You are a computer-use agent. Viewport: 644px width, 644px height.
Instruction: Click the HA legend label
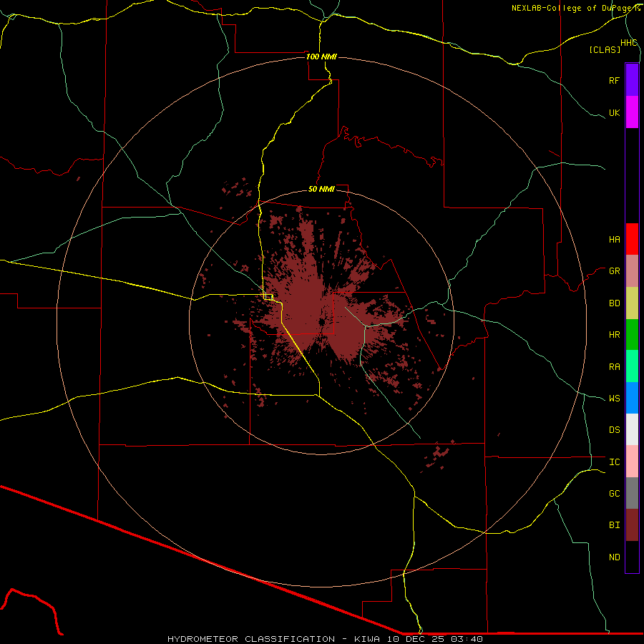[x=614, y=239]
